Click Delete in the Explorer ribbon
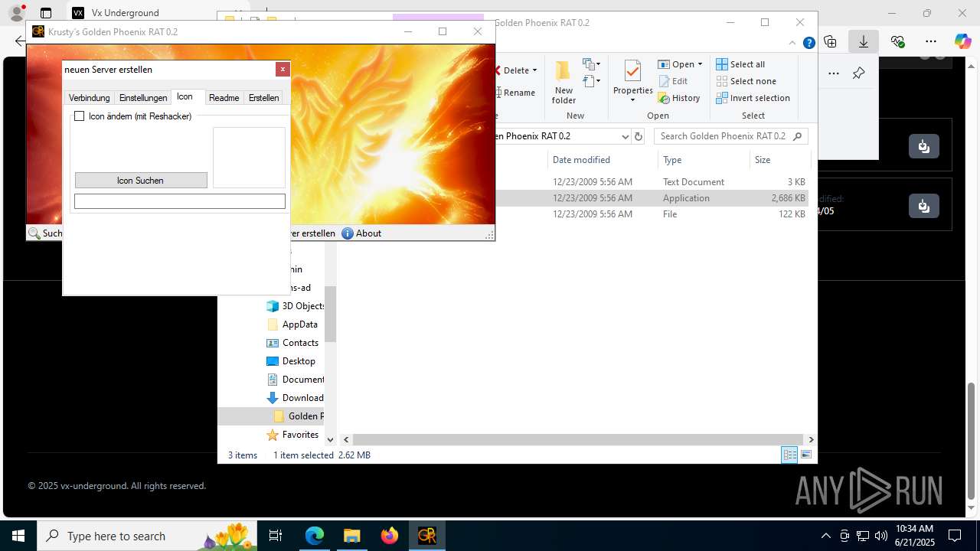980x551 pixels. pos(514,70)
